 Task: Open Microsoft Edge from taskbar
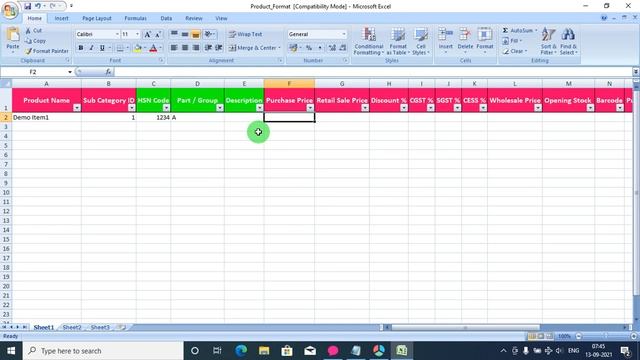[x=241, y=351]
